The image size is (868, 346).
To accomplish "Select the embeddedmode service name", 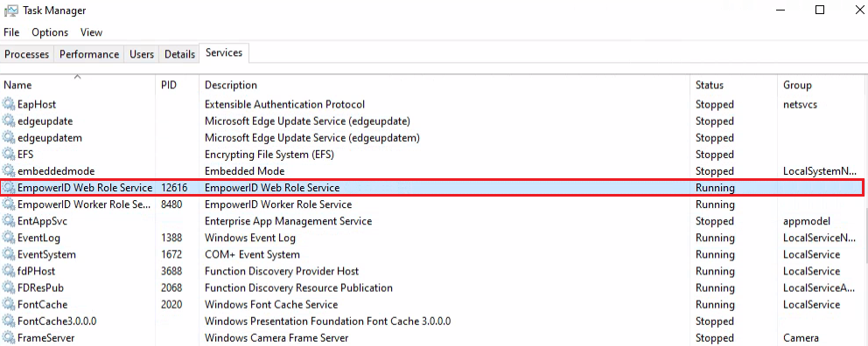I will tap(56, 171).
